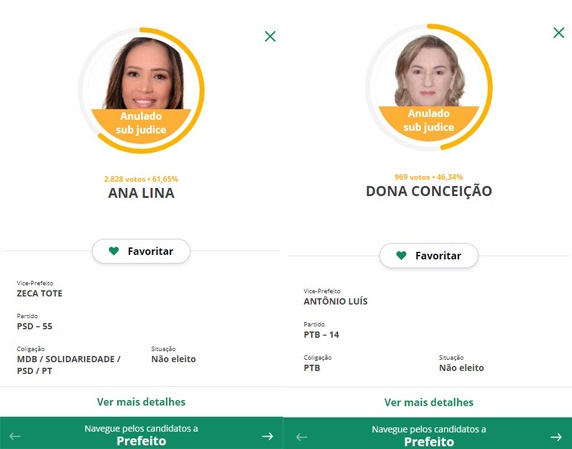Favorite the candidate Dona Conceição
The width and height of the screenshot is (572, 449).
[429, 256]
